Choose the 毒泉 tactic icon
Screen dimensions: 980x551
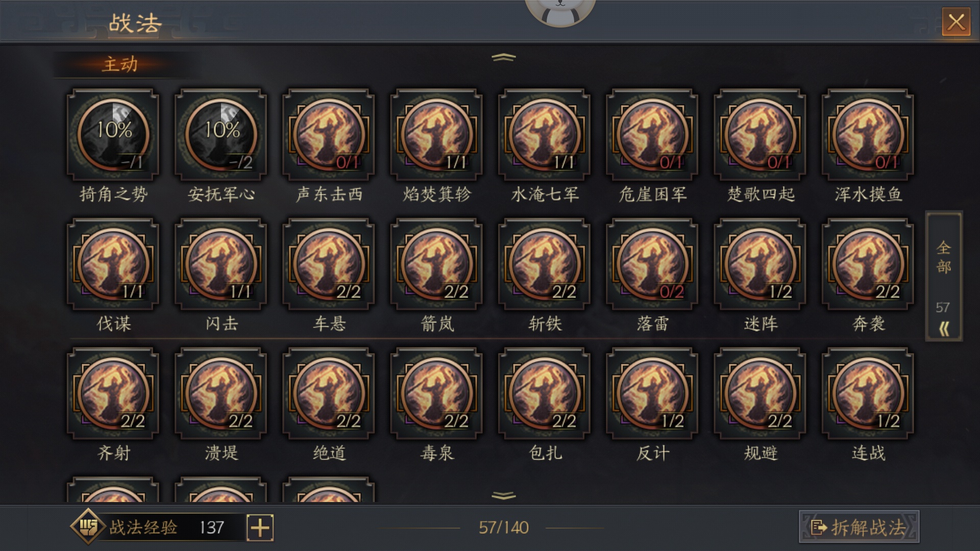[436, 393]
